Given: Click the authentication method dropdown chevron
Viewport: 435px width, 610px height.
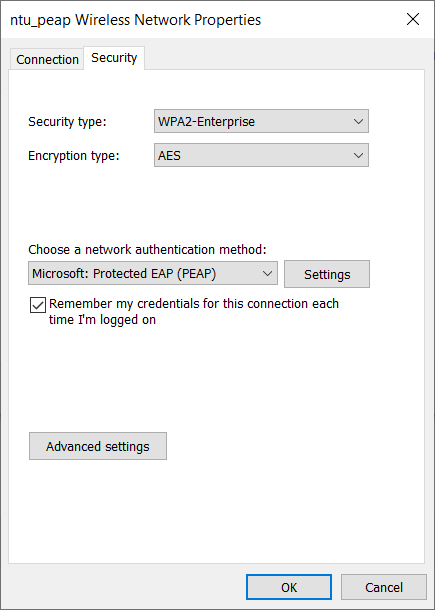Looking at the screenshot, I should tap(267, 273).
